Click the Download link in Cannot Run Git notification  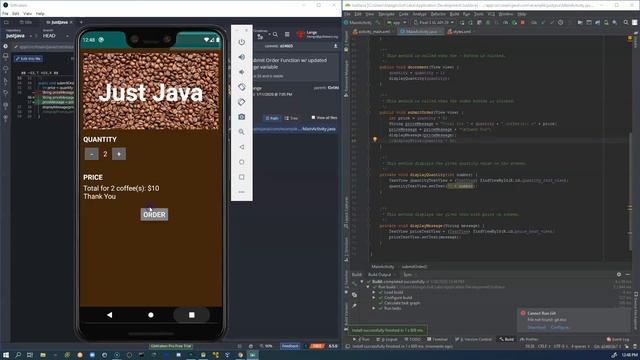point(536,327)
